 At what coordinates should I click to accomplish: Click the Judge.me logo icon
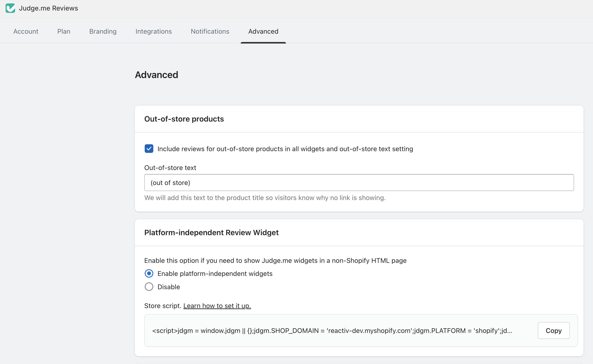pos(10,8)
